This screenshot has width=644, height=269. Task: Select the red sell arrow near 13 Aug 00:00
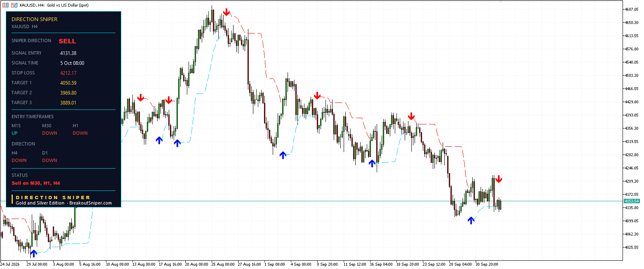141,98
